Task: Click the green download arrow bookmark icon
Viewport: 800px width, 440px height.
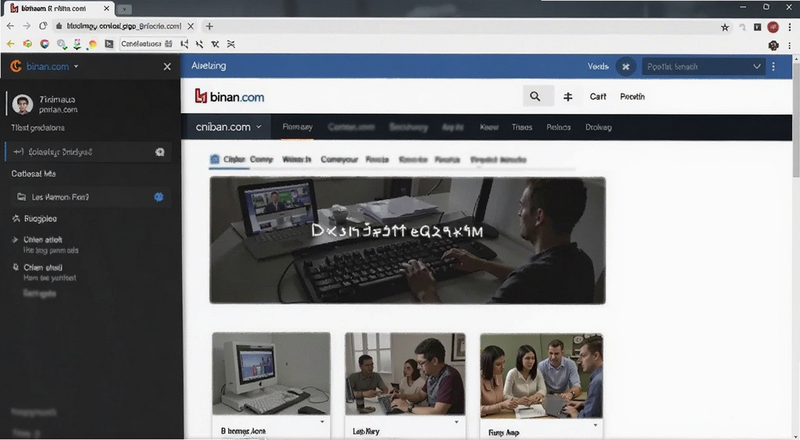Action: pos(77,45)
